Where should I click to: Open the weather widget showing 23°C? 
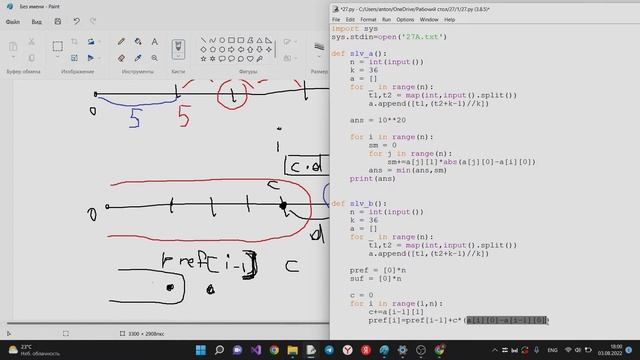tap(35, 350)
